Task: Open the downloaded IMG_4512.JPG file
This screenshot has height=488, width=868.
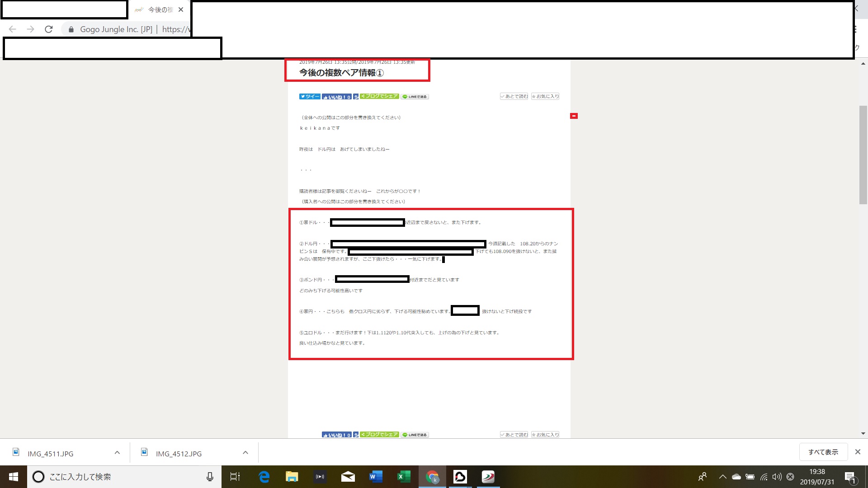Action: [x=178, y=454]
